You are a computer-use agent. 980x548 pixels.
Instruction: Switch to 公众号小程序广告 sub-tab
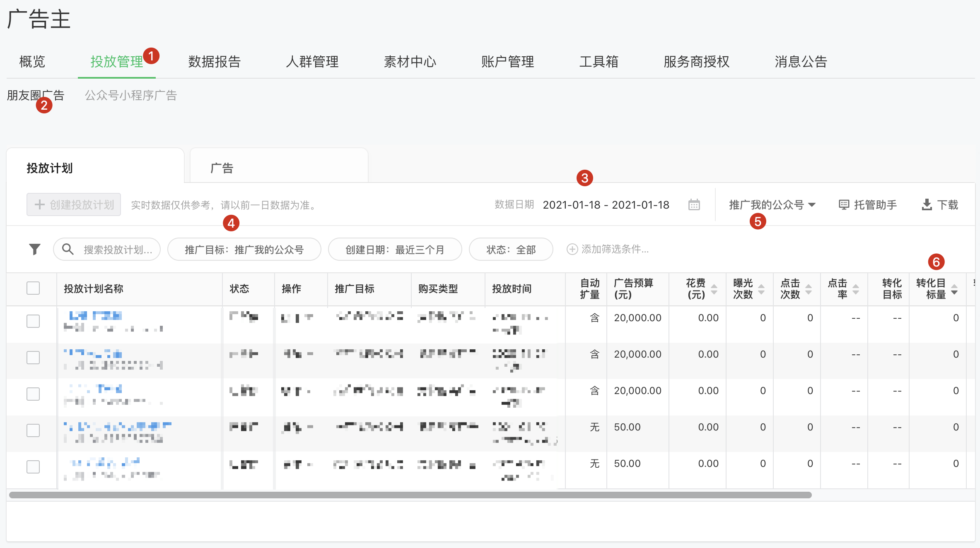(x=131, y=96)
